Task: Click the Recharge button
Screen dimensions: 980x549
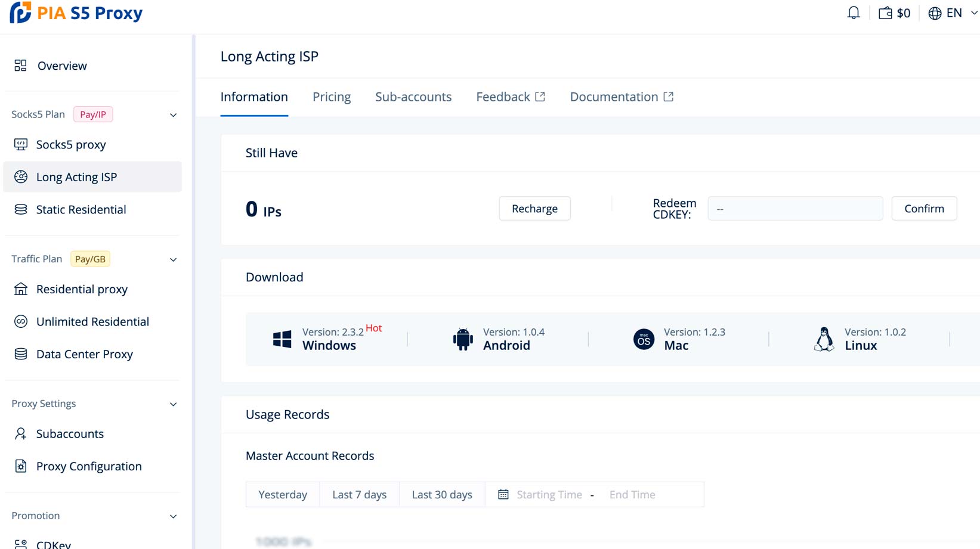Action: point(534,209)
